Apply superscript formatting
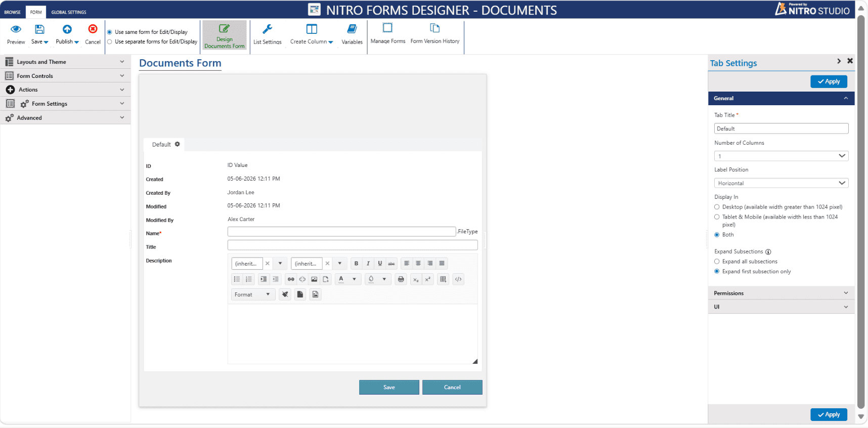 pos(427,279)
